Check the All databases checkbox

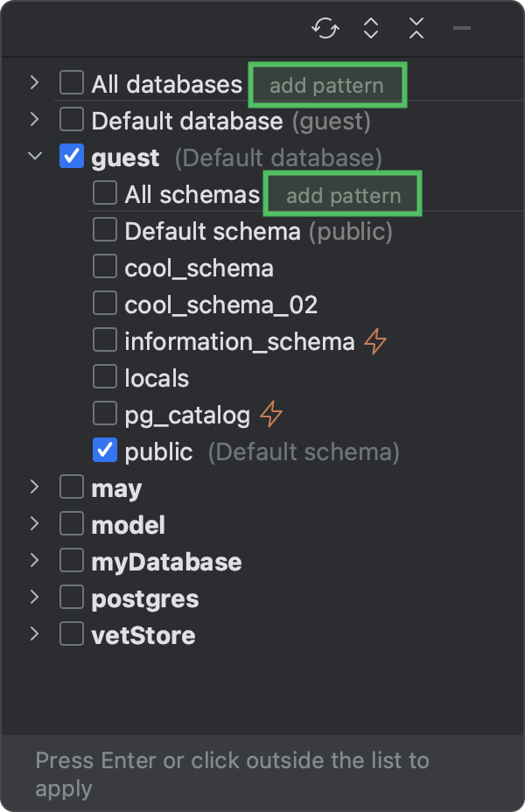pyautogui.click(x=71, y=82)
